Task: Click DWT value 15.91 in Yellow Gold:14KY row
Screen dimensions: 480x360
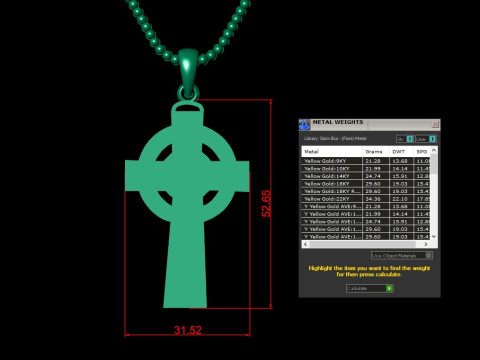Action: tap(400, 176)
